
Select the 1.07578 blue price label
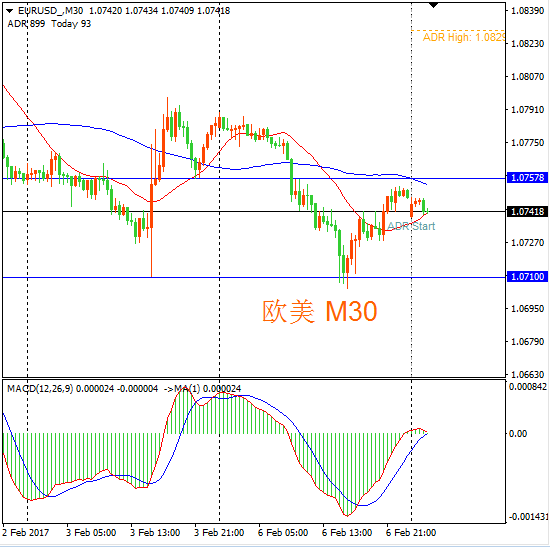tap(527, 178)
